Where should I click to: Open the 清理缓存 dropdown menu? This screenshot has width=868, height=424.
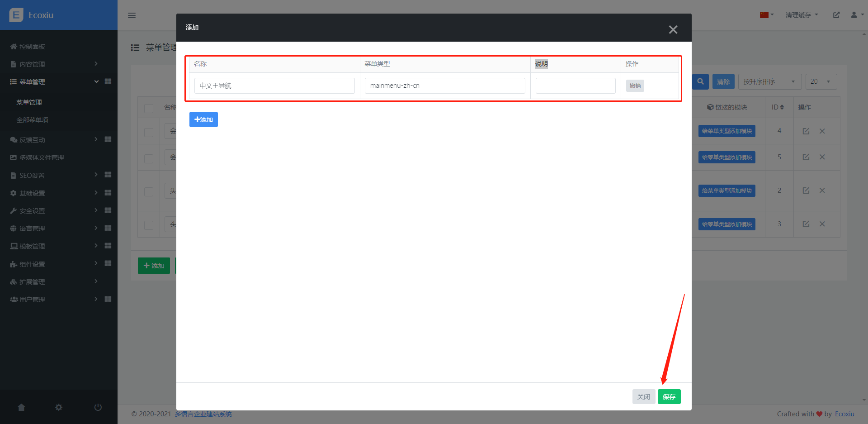coord(802,15)
